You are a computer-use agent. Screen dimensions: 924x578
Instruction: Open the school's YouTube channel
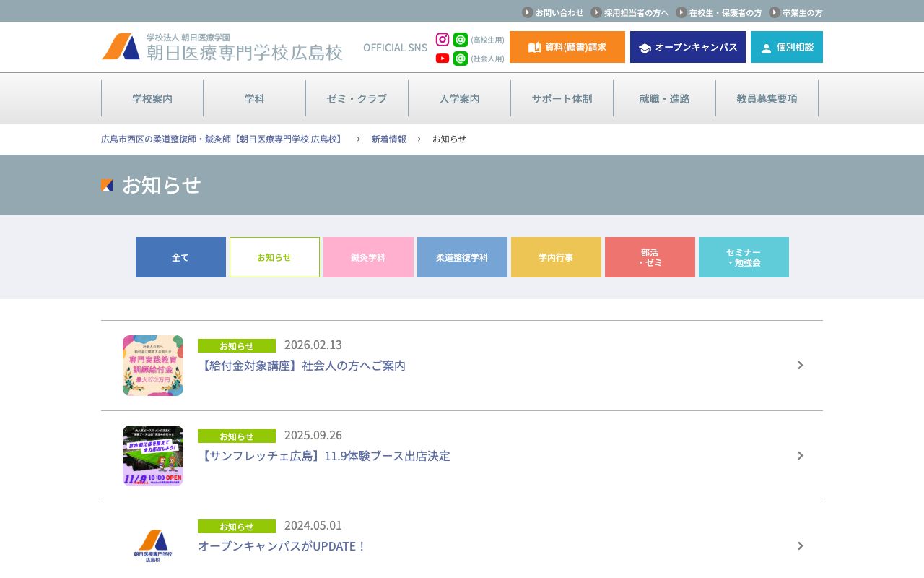click(442, 59)
